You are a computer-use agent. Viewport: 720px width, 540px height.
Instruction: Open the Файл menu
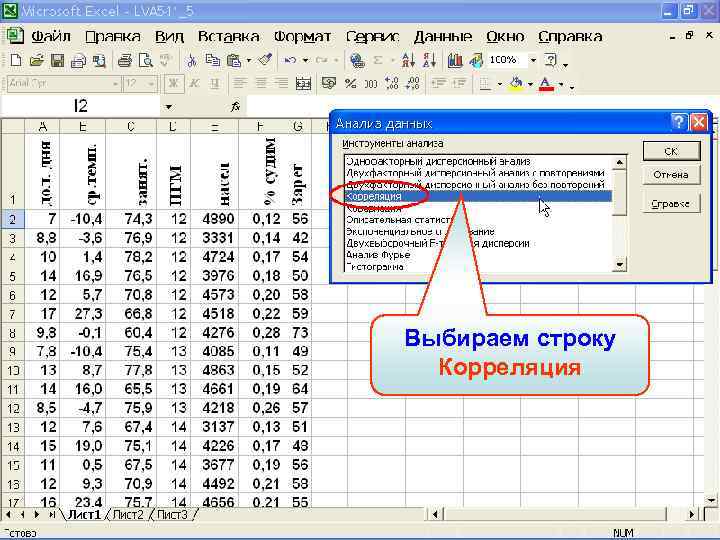51,36
